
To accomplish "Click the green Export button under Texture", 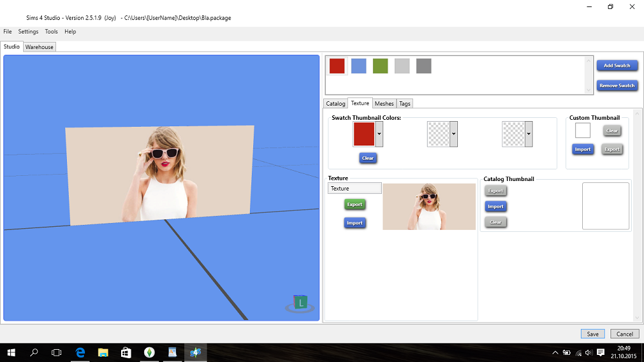I will [x=355, y=204].
